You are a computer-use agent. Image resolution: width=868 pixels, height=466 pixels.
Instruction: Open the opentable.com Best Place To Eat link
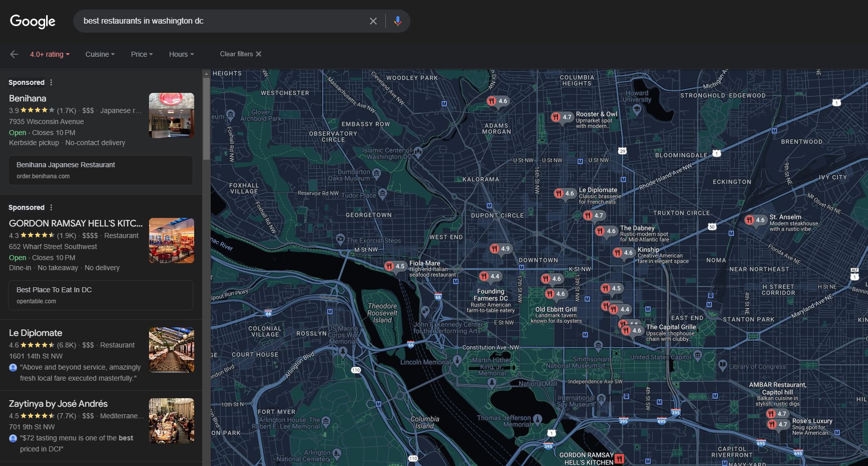click(x=100, y=295)
